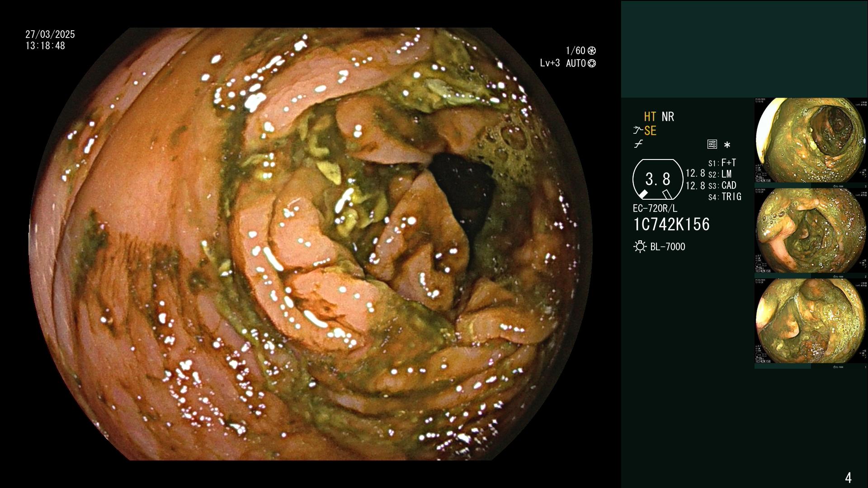
Task: Click the lower 12.8 diameter value
Action: click(695, 185)
